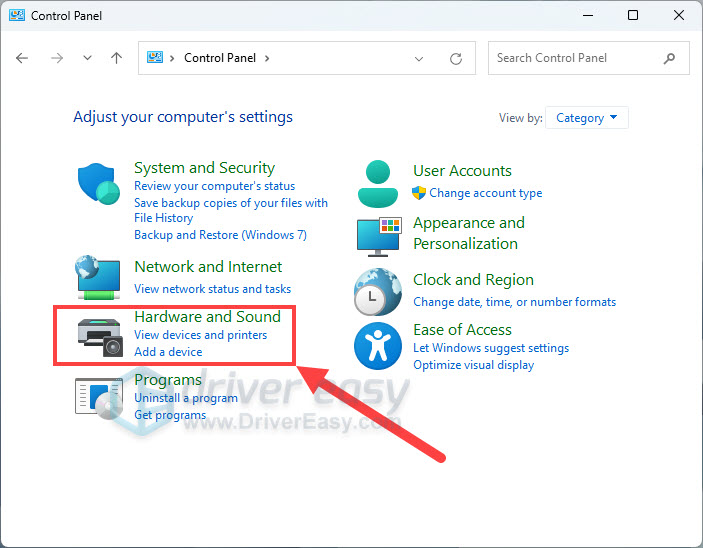Focus the Search Control Panel field
The width and height of the screenshot is (703, 548).
[589, 58]
